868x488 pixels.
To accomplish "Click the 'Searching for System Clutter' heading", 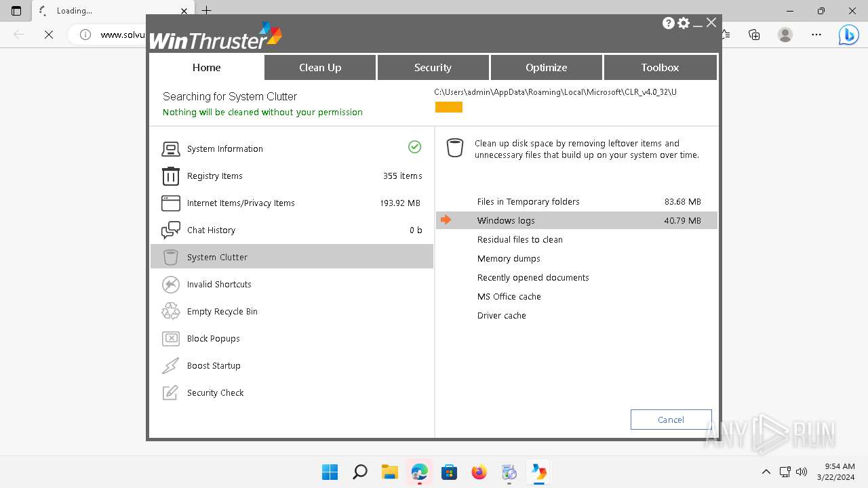I will [x=230, y=96].
